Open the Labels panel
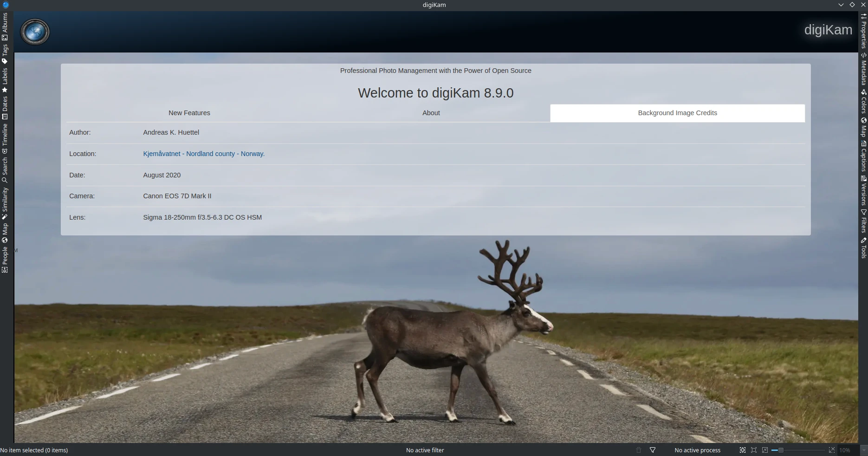Image resolution: width=868 pixels, height=456 pixels. (5, 79)
